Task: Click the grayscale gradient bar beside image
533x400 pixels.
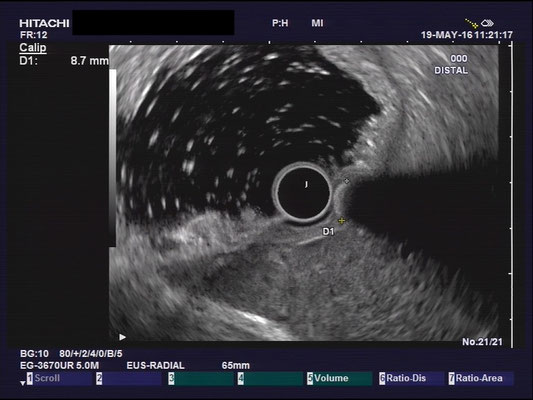Action: (113, 158)
